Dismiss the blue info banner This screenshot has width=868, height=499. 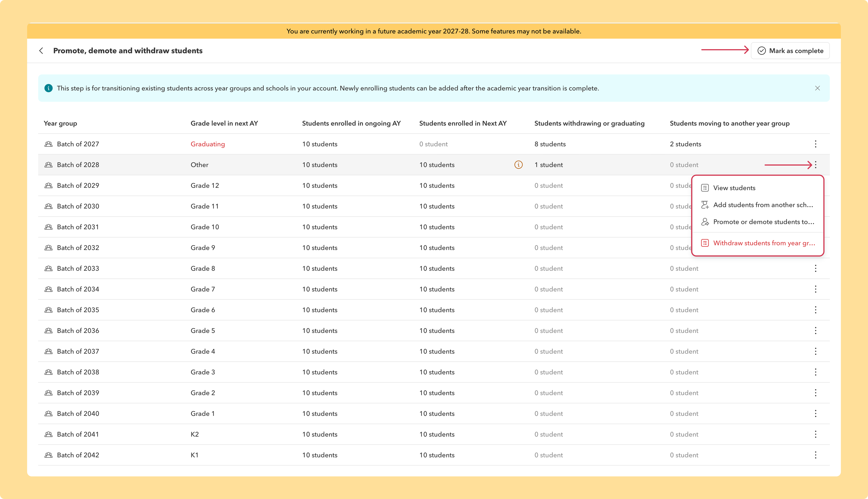pos(817,88)
